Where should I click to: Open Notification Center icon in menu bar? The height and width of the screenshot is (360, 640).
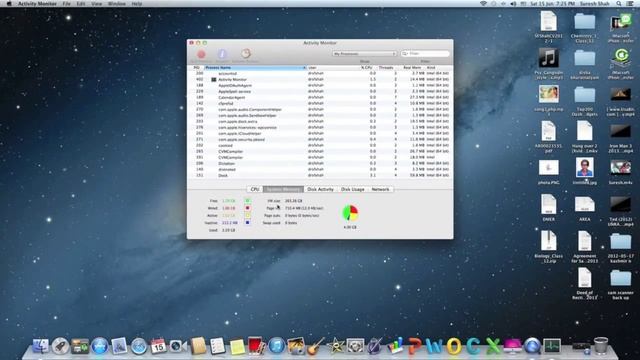(630, 4)
